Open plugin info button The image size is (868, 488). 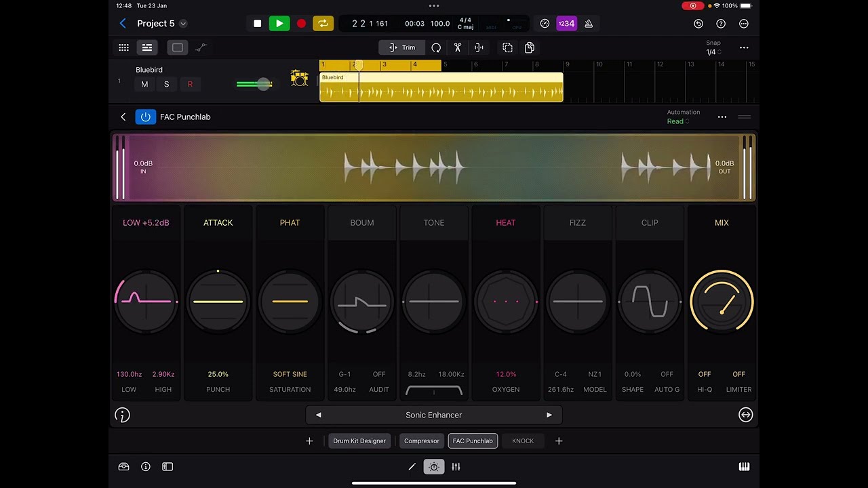point(123,415)
